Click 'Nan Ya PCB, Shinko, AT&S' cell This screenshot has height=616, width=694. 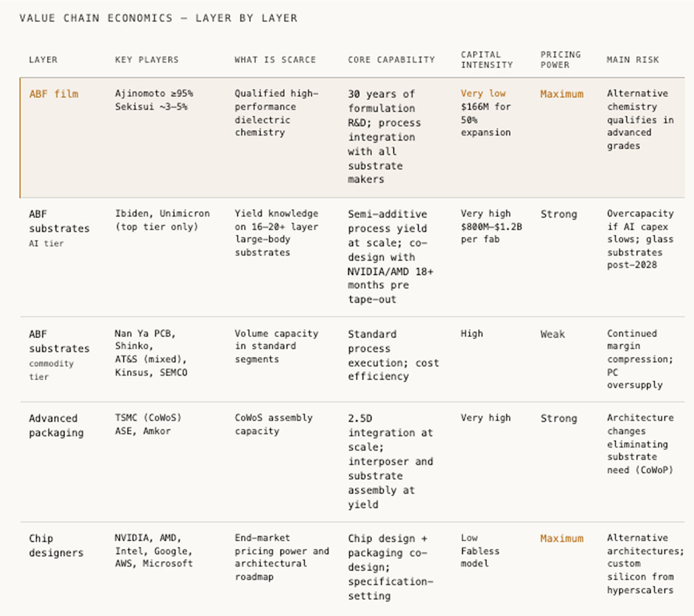(x=151, y=353)
